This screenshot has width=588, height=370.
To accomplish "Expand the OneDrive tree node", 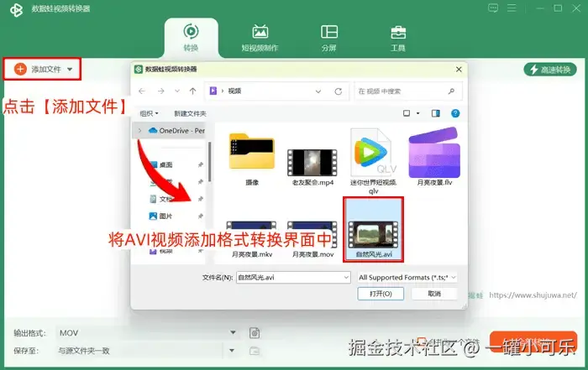I will [x=140, y=131].
